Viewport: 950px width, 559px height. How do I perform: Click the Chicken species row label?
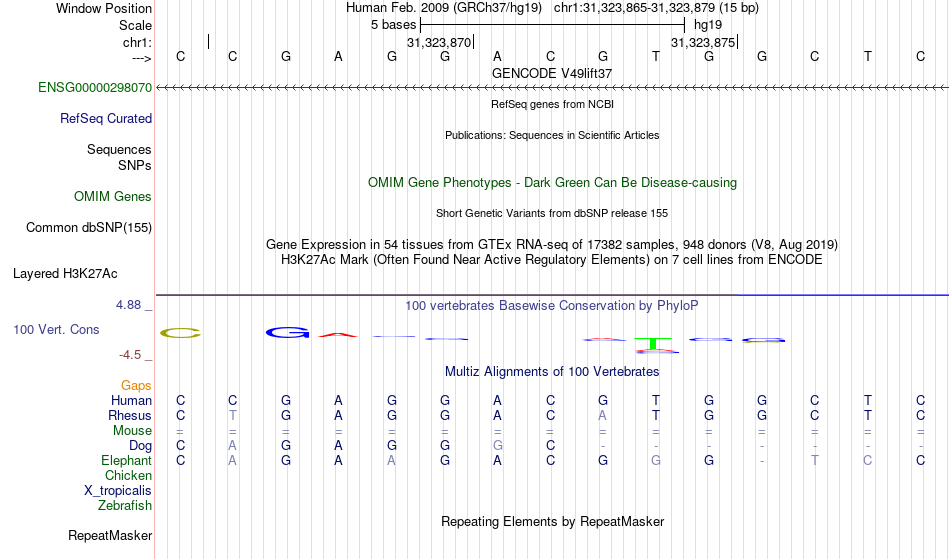coord(128,475)
